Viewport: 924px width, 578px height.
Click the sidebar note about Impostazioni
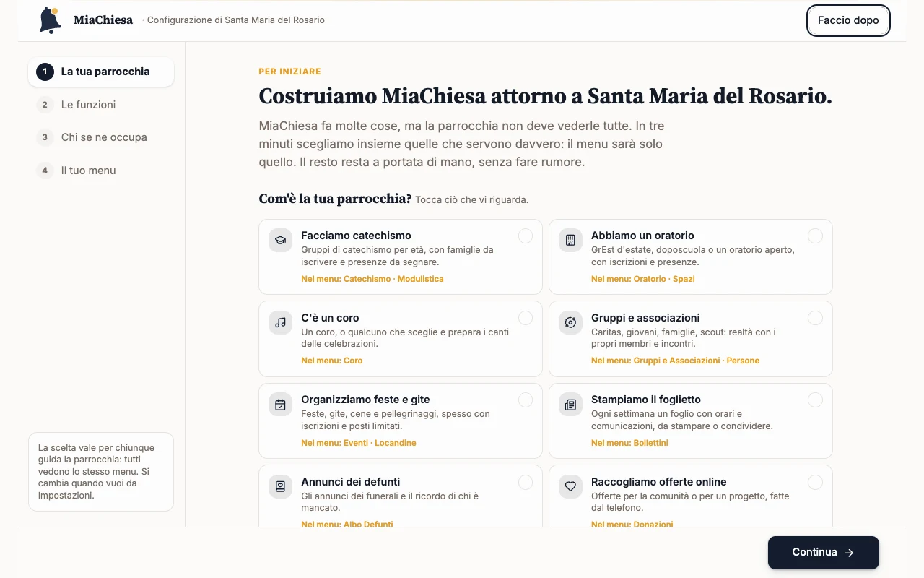pyautogui.click(x=101, y=472)
